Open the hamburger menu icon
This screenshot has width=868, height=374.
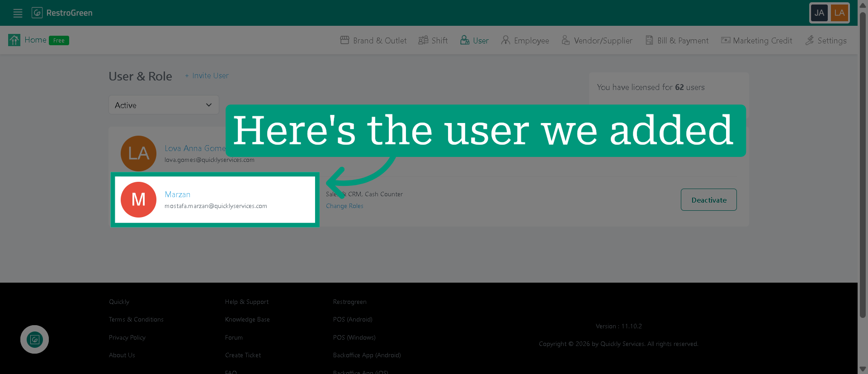[x=18, y=13]
